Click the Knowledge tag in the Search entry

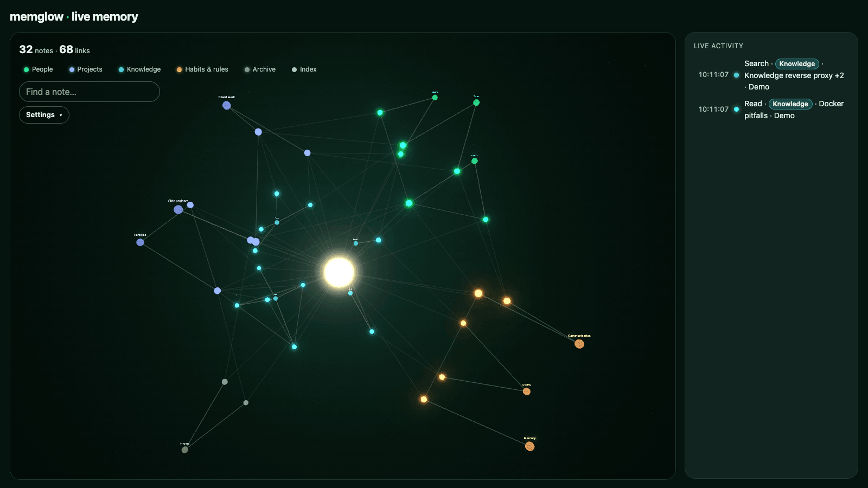coord(797,64)
